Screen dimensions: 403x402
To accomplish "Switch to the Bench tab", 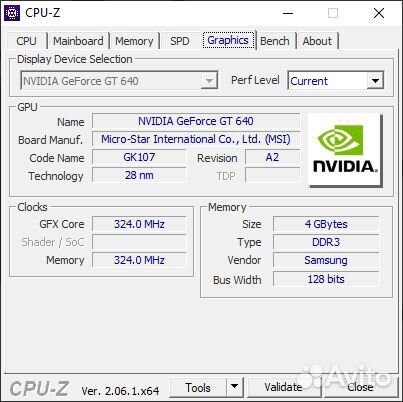I will [x=275, y=41].
